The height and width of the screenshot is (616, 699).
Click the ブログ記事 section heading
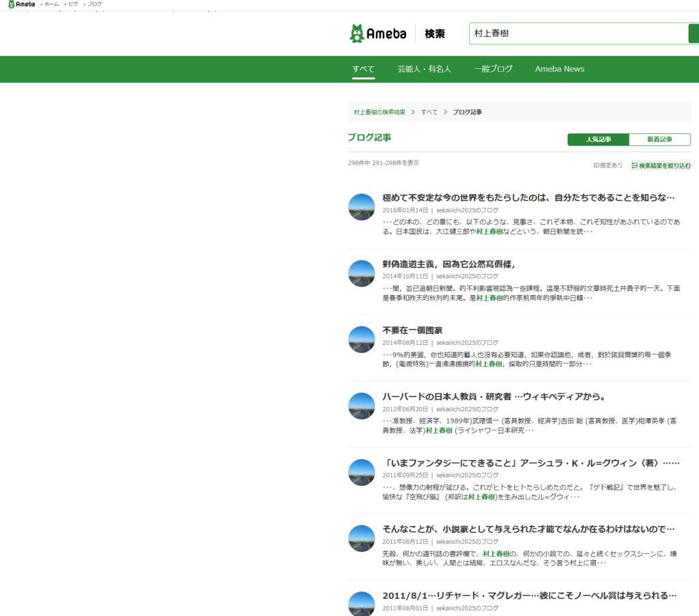pos(369,137)
